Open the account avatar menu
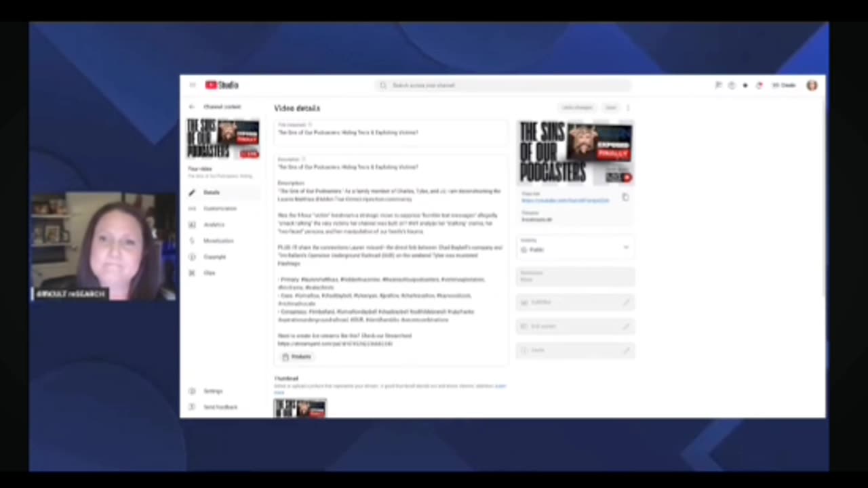 [812, 85]
